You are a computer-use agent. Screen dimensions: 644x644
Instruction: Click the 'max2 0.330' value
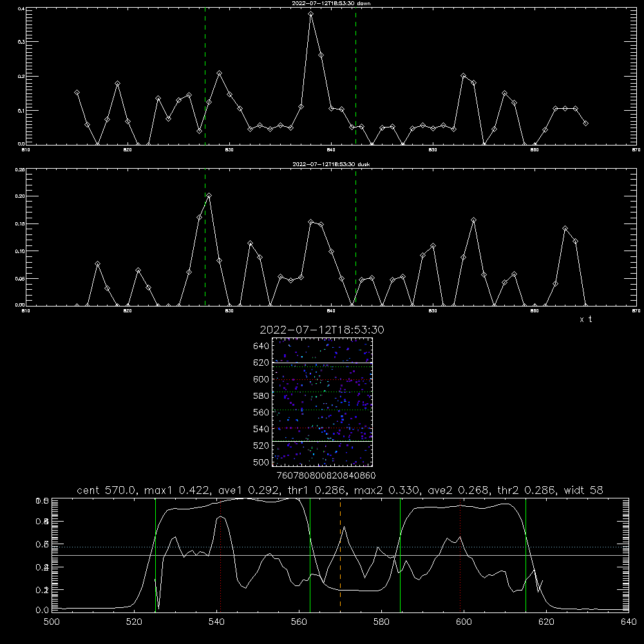tap(387, 490)
